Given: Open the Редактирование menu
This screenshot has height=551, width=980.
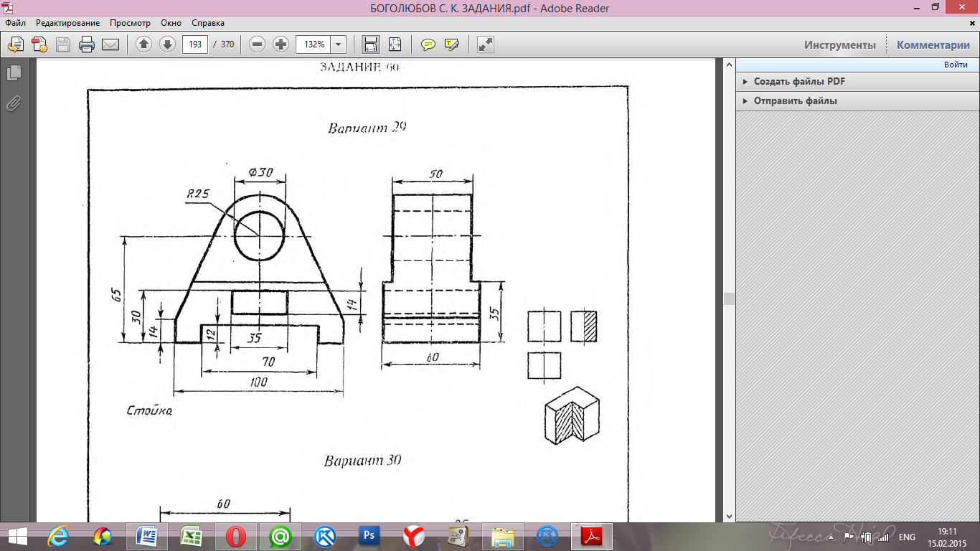Looking at the screenshot, I should pyautogui.click(x=68, y=23).
